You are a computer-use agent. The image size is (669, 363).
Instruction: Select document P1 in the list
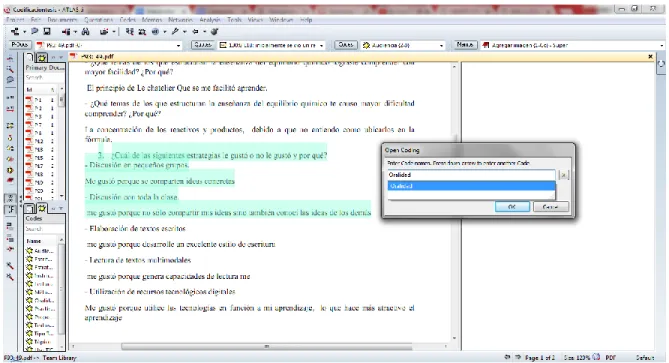(41, 100)
